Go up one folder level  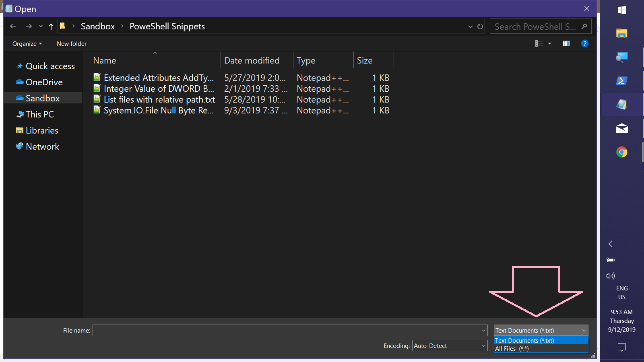click(51, 27)
